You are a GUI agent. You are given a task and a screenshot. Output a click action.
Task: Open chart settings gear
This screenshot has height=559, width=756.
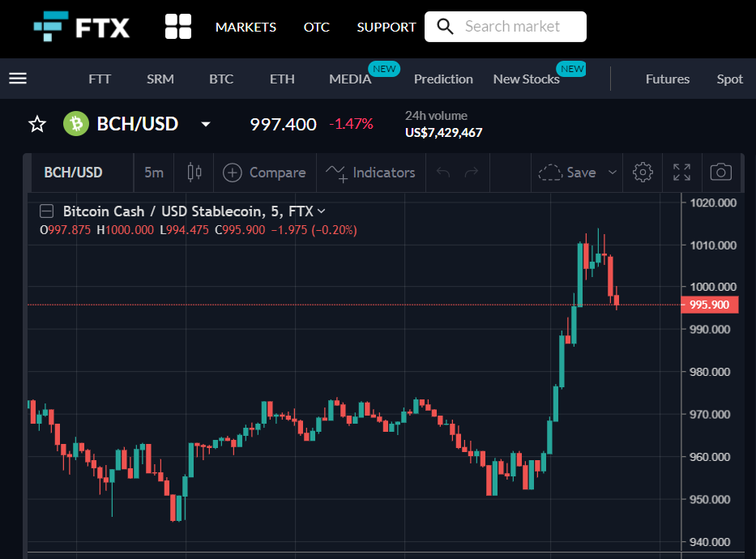tap(643, 172)
